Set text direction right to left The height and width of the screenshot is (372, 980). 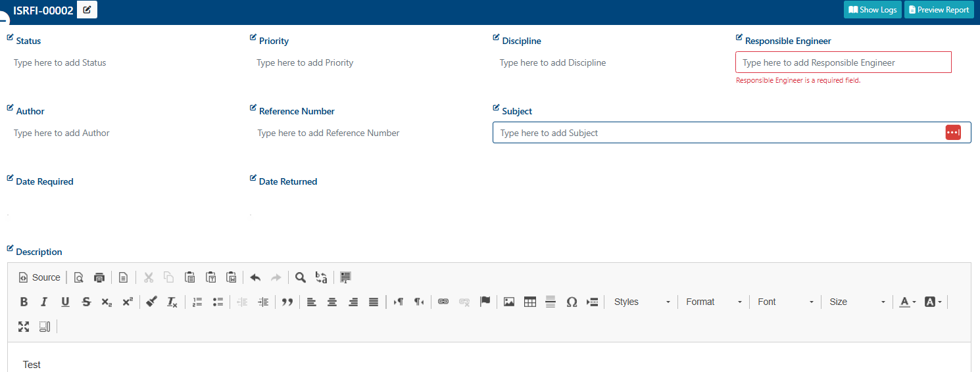[x=419, y=302]
